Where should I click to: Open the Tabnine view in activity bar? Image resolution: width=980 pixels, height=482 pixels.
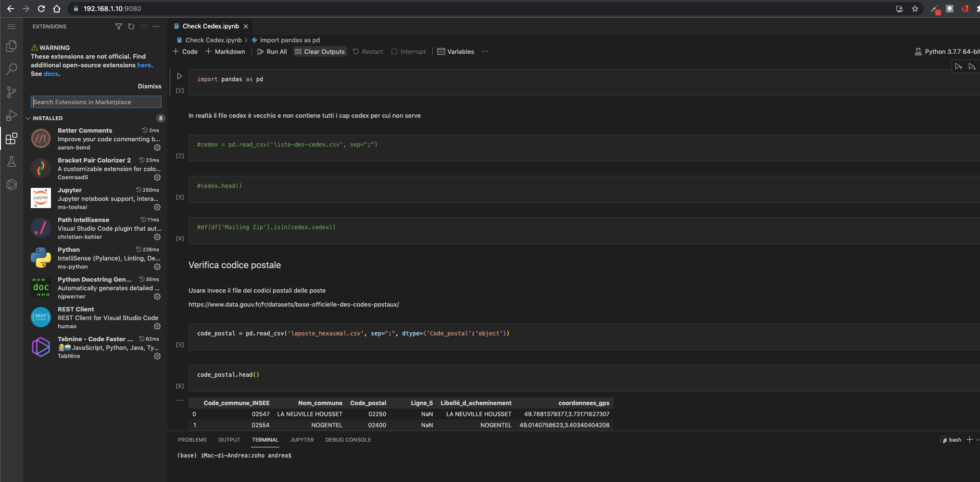point(12,185)
